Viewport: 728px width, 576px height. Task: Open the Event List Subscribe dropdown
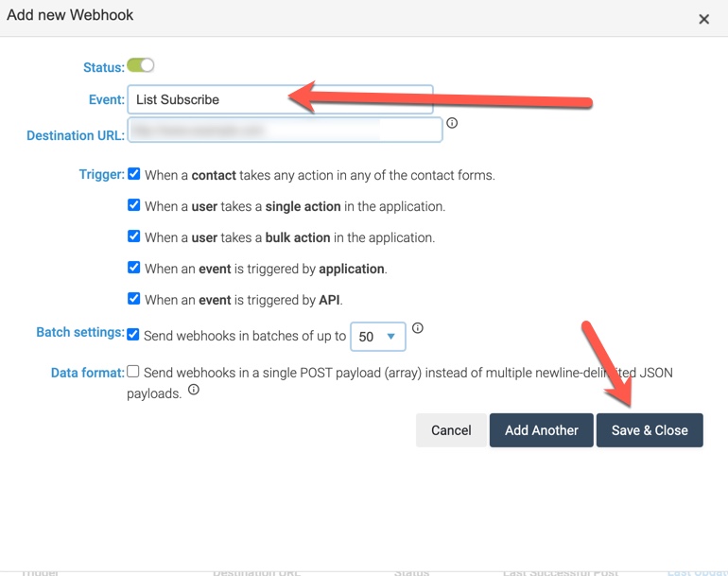point(281,99)
